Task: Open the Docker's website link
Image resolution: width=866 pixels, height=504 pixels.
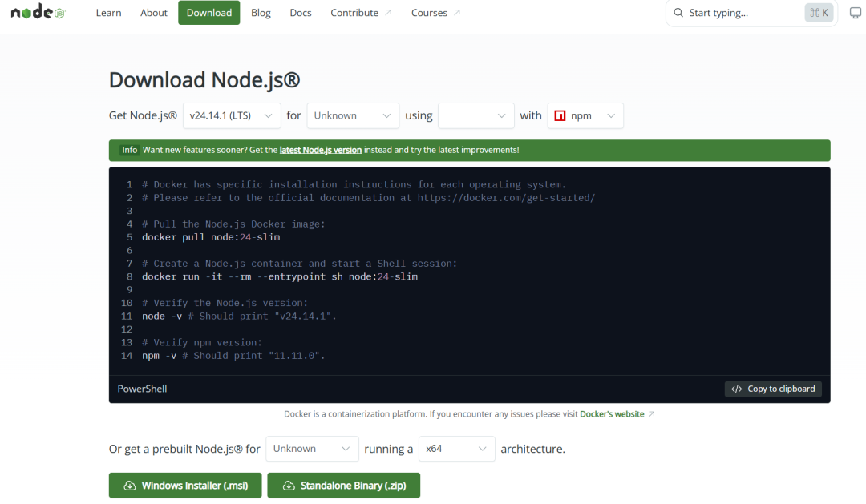Action: (x=612, y=413)
